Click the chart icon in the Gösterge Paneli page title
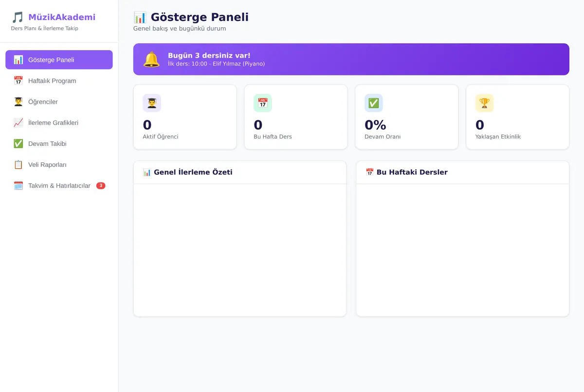Screen dimensions: 584x392 coord(140,18)
